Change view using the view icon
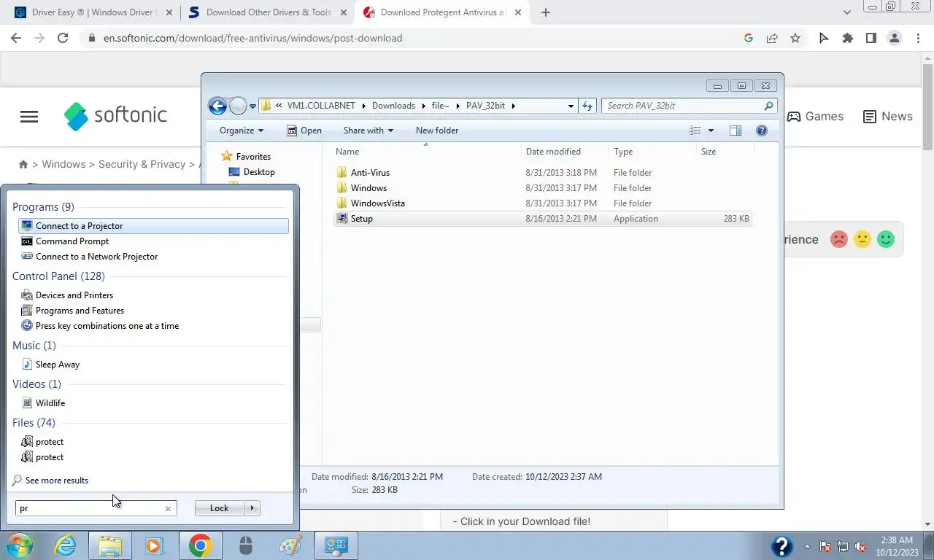Screen dimensions: 934x560 point(695,131)
